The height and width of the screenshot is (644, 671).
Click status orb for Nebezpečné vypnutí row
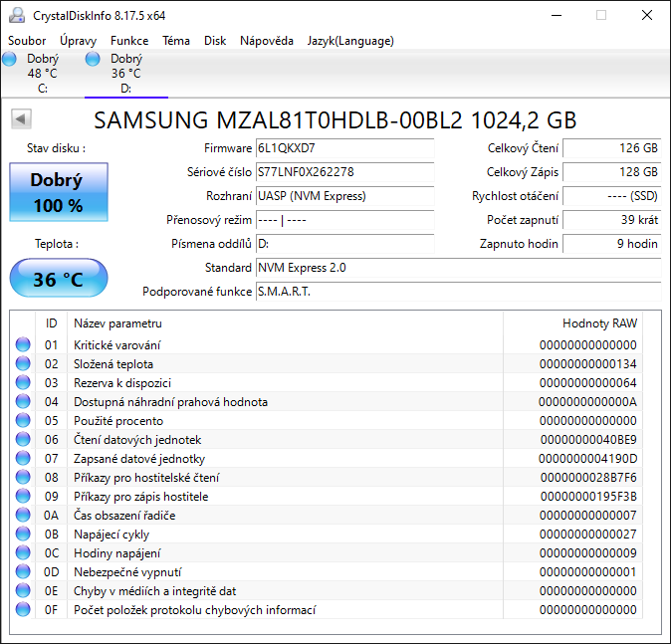coord(23,571)
